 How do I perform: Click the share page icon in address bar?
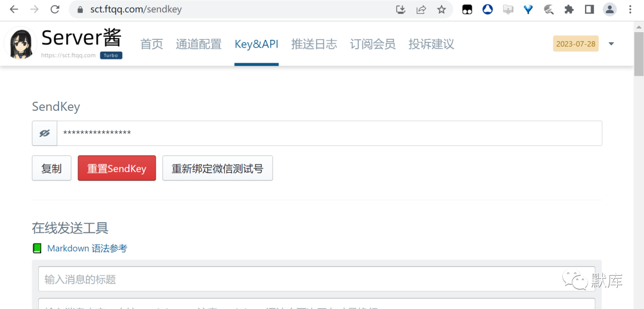[421, 10]
